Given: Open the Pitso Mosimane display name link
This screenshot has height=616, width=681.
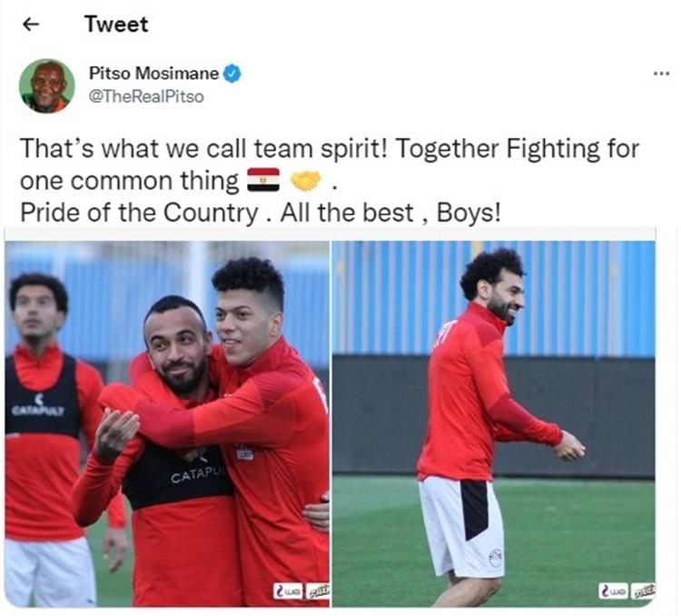Looking at the screenshot, I should [153, 74].
